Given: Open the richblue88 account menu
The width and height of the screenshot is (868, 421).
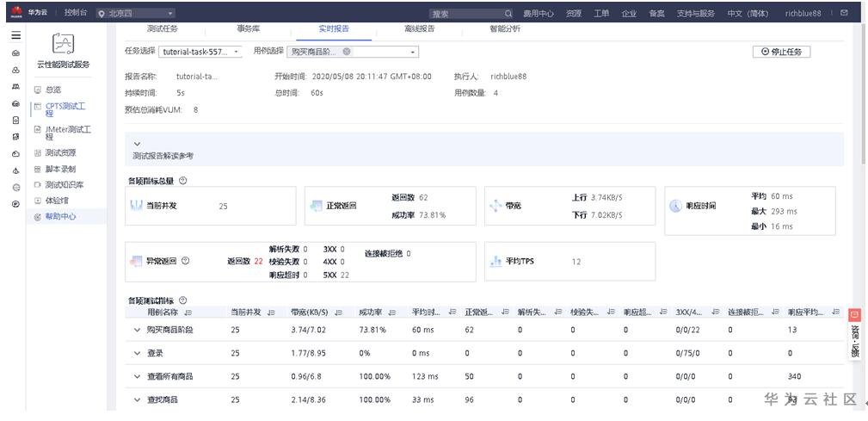Looking at the screenshot, I should coord(803,13).
